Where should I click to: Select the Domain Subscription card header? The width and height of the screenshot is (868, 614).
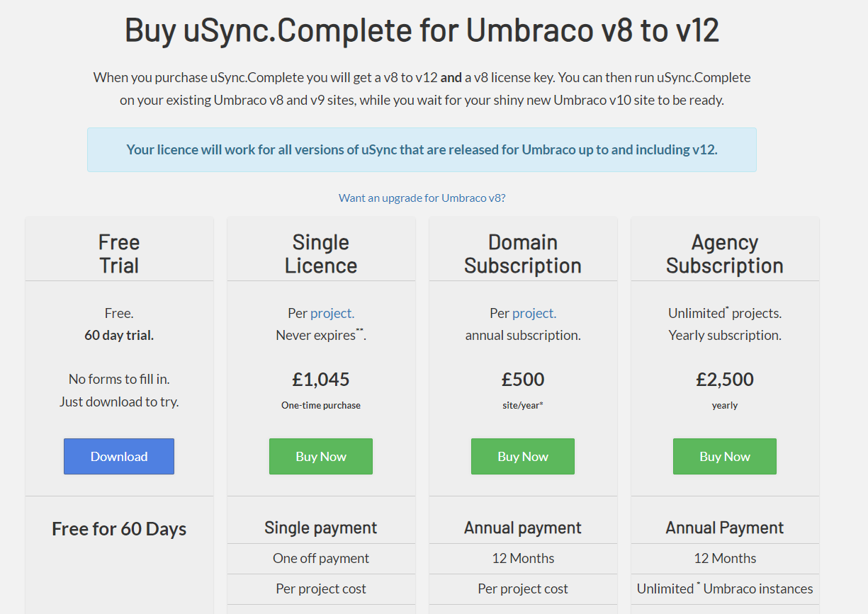click(x=522, y=253)
